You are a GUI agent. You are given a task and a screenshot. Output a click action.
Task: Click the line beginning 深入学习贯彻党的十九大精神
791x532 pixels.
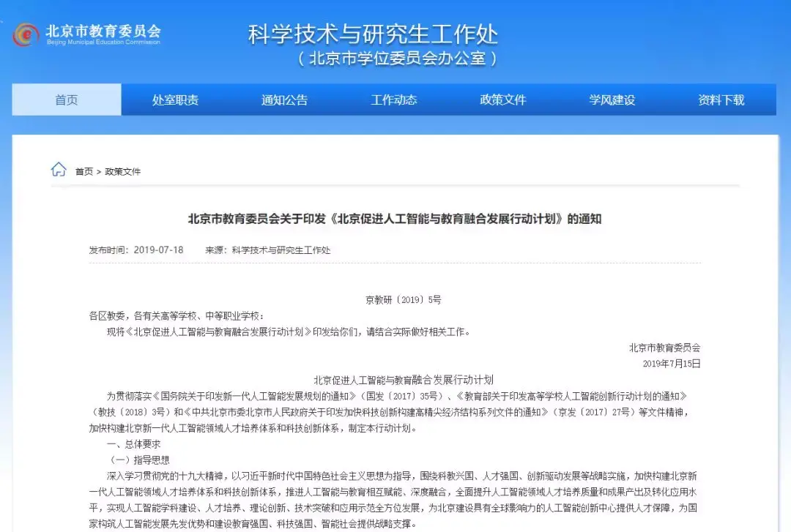pos(401,476)
